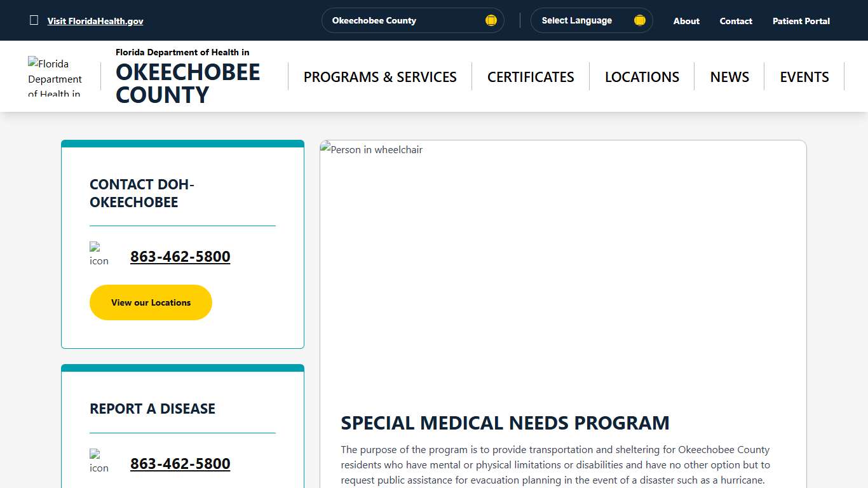Open the About page
868x488 pixels.
point(686,20)
